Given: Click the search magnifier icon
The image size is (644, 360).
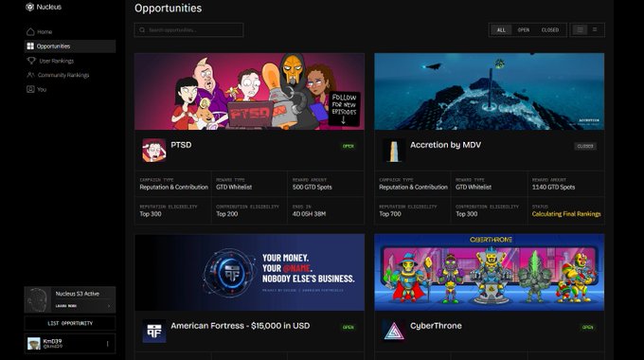Looking at the screenshot, I should click(x=142, y=30).
